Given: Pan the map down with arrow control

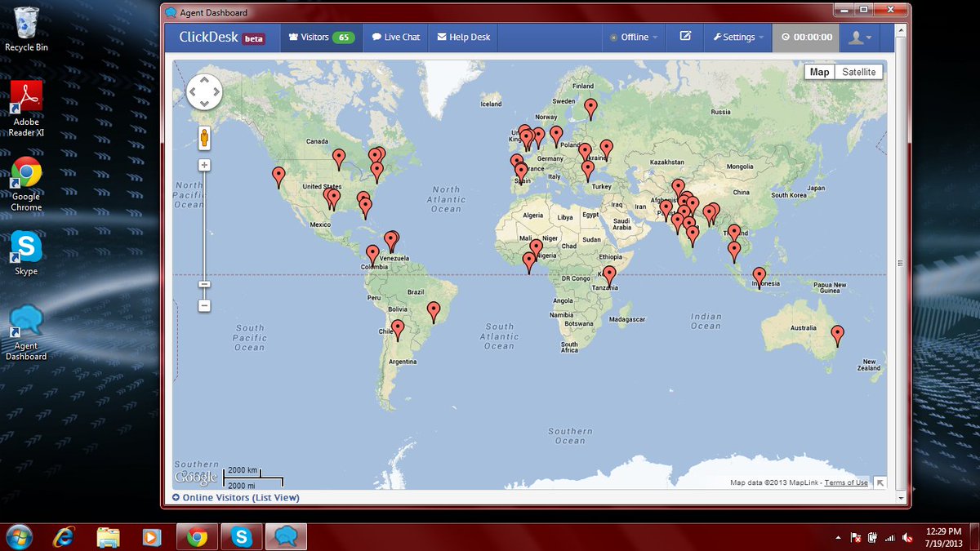Looking at the screenshot, I should [204, 104].
